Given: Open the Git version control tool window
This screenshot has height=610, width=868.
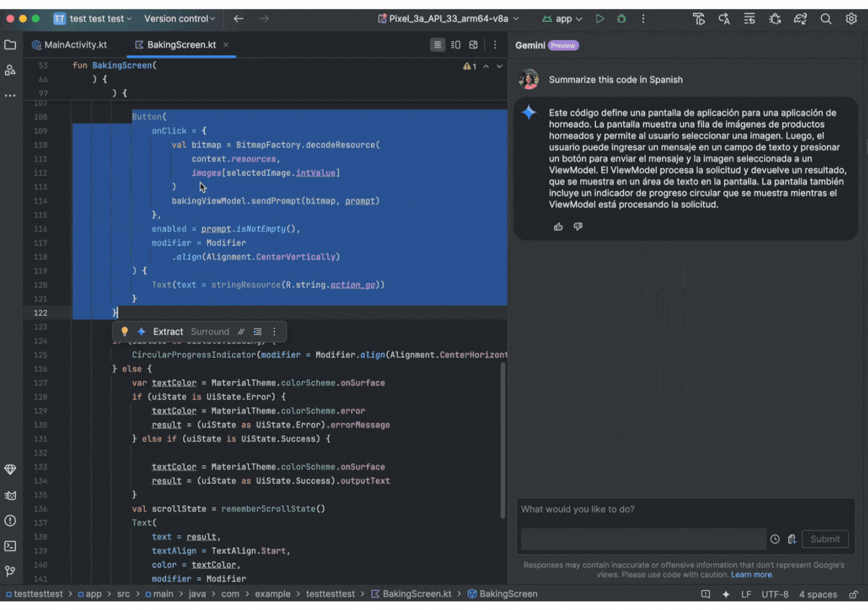Looking at the screenshot, I should [10, 571].
